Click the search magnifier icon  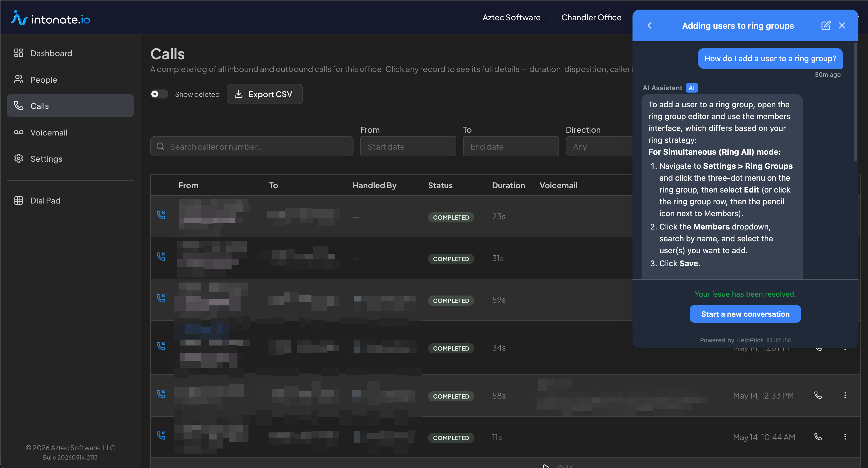pyautogui.click(x=160, y=146)
